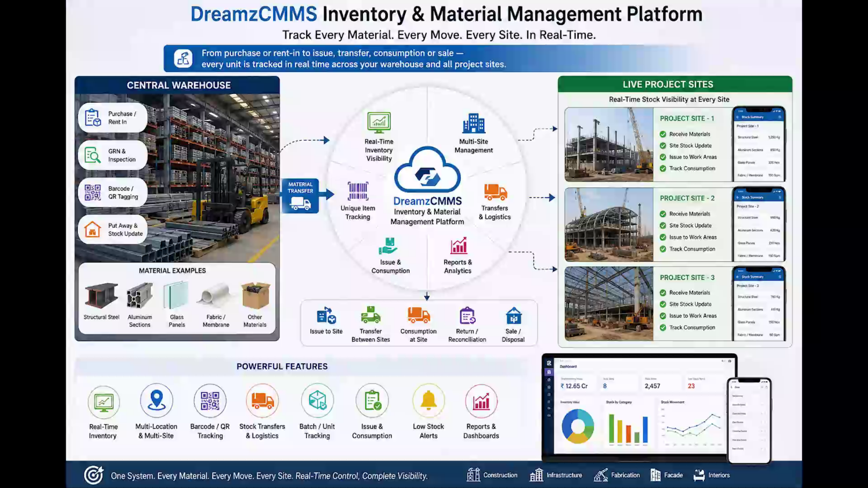Click the Interiors icon in the footer
This screenshot has width=868, height=488.
(699, 475)
